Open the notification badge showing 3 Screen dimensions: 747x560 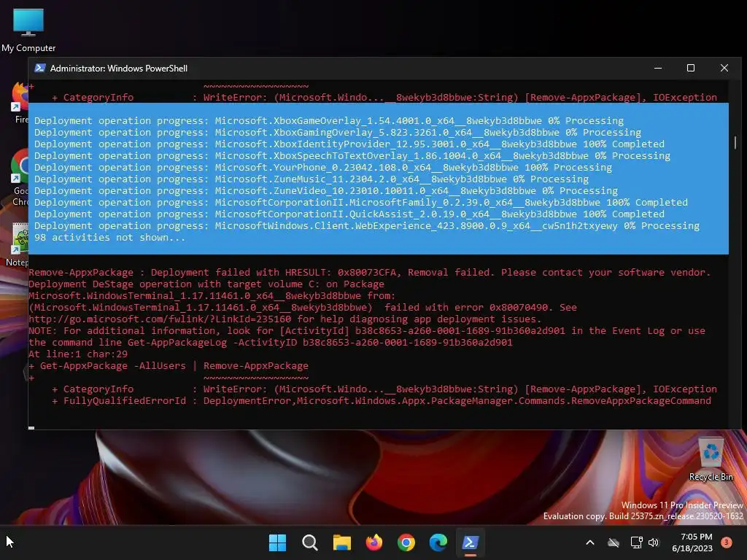pyautogui.click(x=727, y=542)
